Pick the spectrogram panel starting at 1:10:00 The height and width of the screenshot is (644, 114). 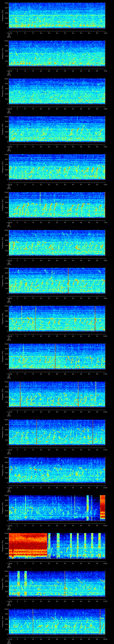pyautogui.click(x=57, y=356)
